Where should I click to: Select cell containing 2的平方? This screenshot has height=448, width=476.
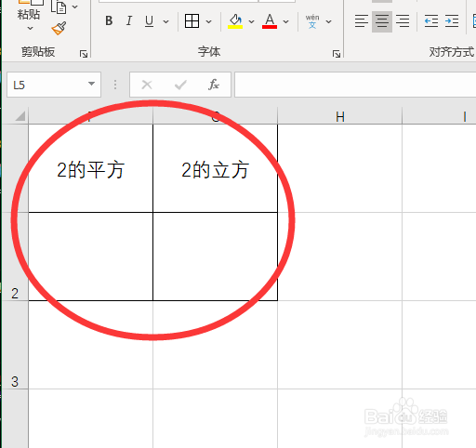pos(90,168)
